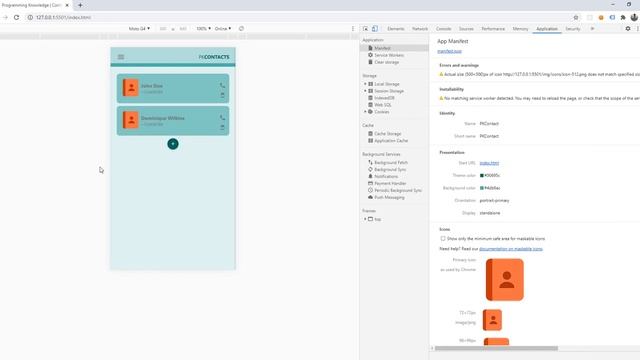Expand the top frame under Frames
The width and height of the screenshot is (640, 360).
[365, 219]
